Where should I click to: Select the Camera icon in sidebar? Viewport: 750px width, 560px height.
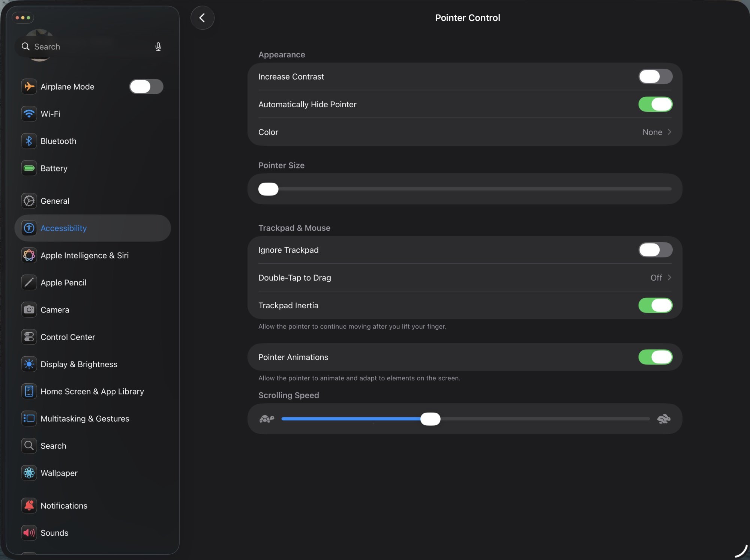point(29,310)
